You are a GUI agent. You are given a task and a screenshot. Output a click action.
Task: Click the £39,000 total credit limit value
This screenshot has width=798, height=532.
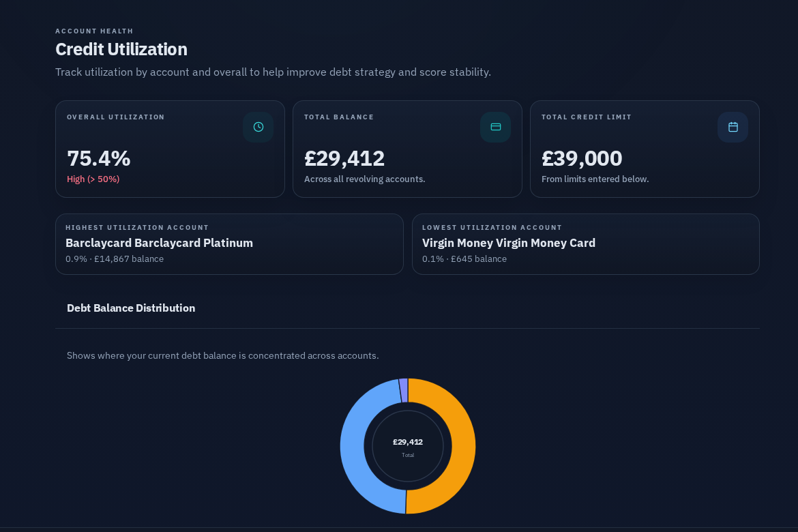click(x=582, y=158)
